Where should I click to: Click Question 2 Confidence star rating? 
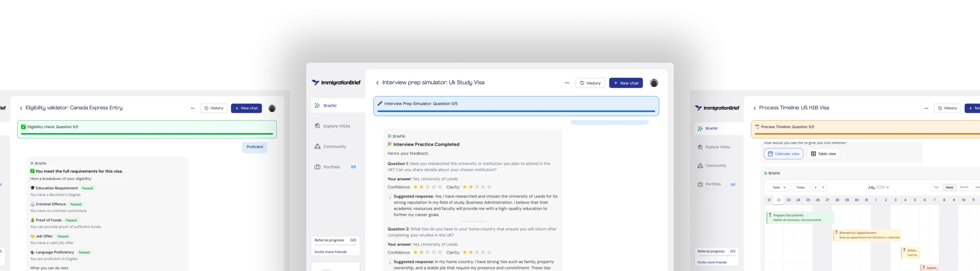427,252
